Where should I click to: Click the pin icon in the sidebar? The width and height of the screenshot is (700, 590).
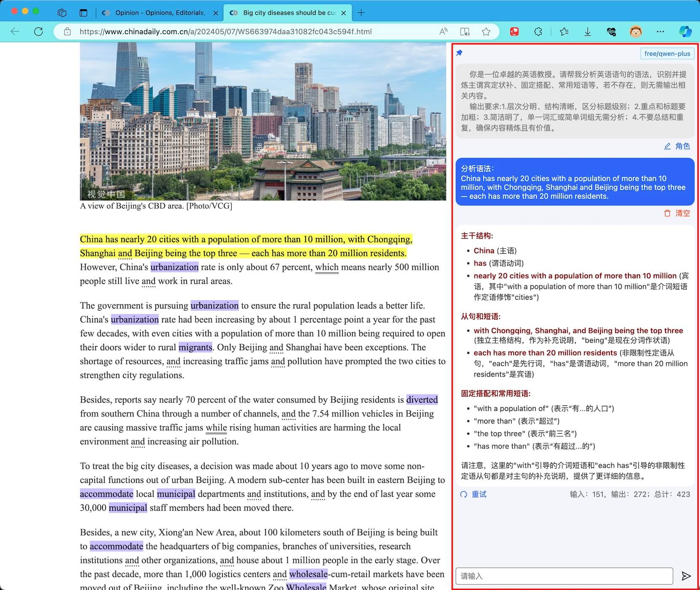[x=459, y=53]
